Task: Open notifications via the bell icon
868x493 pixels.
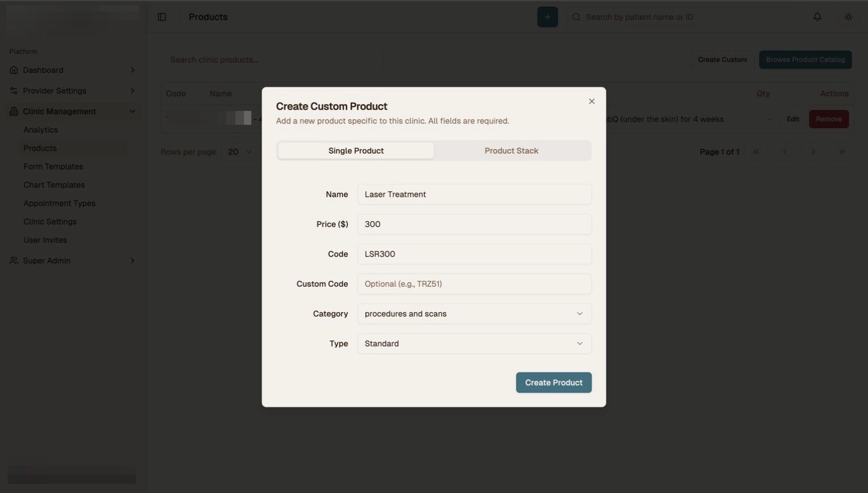Action: 817,17
